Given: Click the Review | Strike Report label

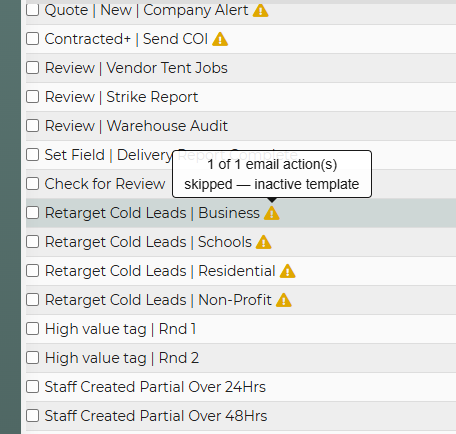Looking at the screenshot, I should [x=121, y=97].
